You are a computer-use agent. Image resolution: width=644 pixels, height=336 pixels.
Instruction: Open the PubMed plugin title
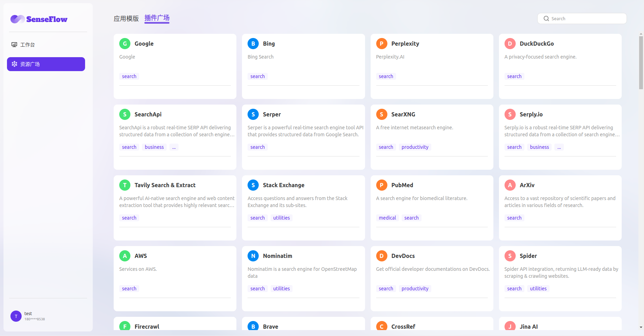pos(402,185)
